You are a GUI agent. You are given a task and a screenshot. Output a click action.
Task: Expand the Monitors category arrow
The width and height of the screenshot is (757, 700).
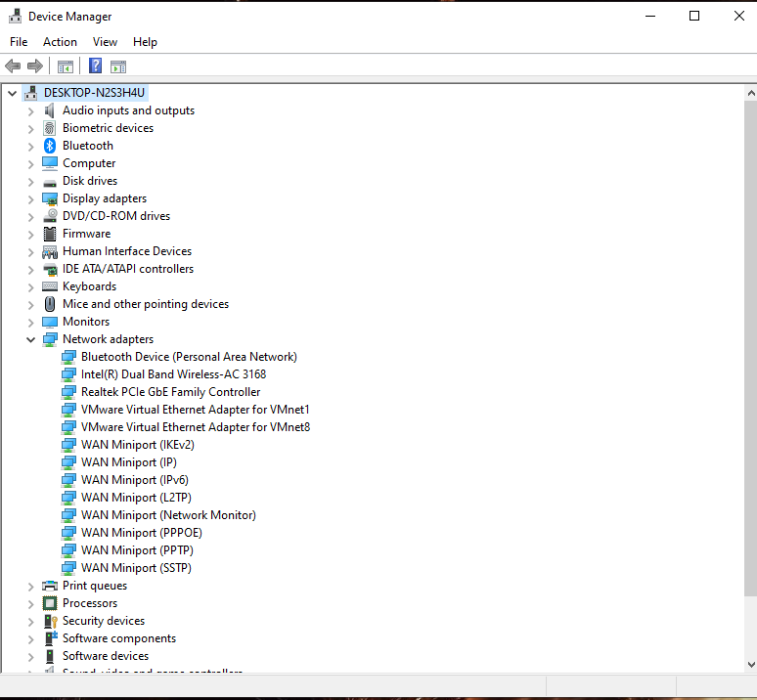(x=31, y=323)
